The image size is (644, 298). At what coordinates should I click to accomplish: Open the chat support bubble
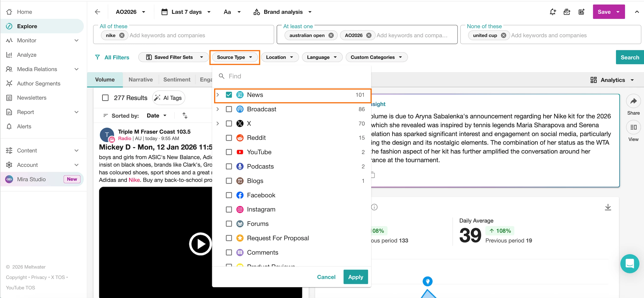pos(630,264)
